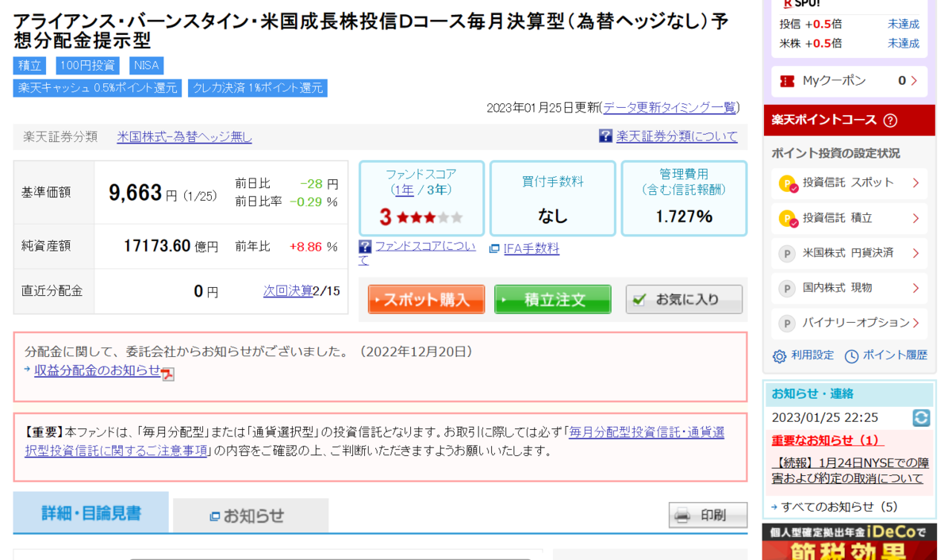Click P icon beside 投資信託 スポット

[x=788, y=183]
